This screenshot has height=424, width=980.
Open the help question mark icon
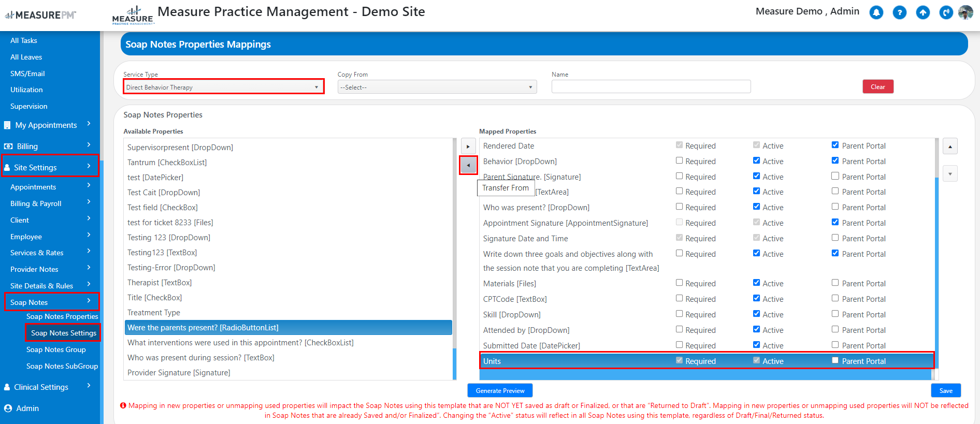[900, 12]
